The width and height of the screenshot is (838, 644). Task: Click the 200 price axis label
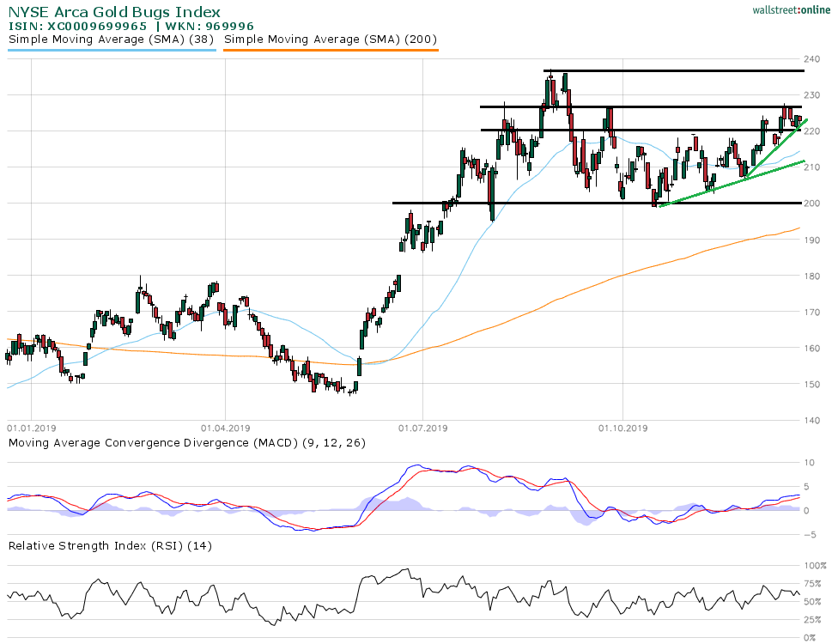coord(812,204)
